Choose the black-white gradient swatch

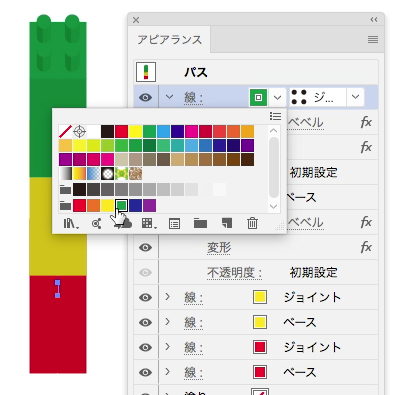click(65, 174)
